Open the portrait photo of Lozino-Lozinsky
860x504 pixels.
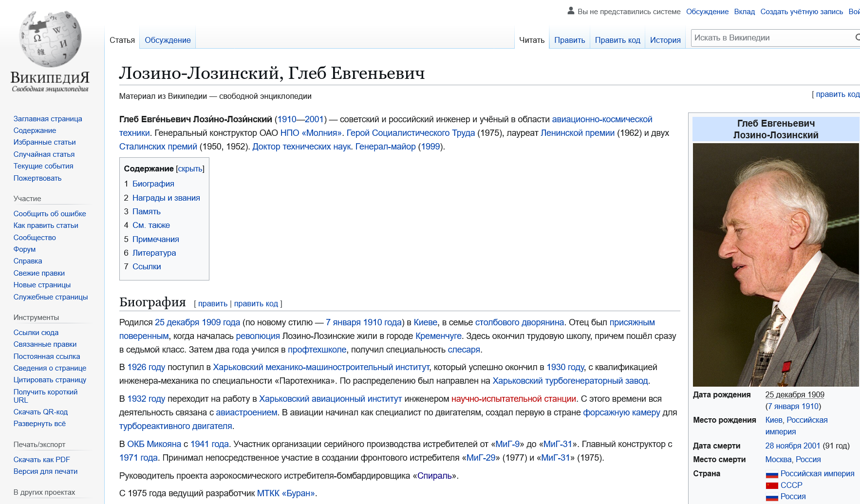pos(776,265)
